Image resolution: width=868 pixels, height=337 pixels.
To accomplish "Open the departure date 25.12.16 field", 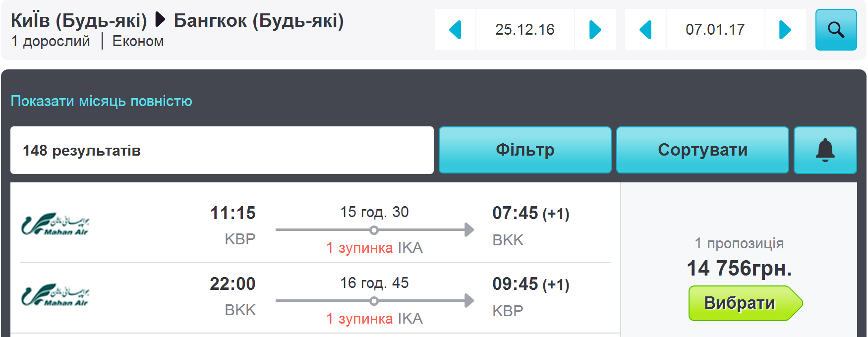I will (525, 30).
